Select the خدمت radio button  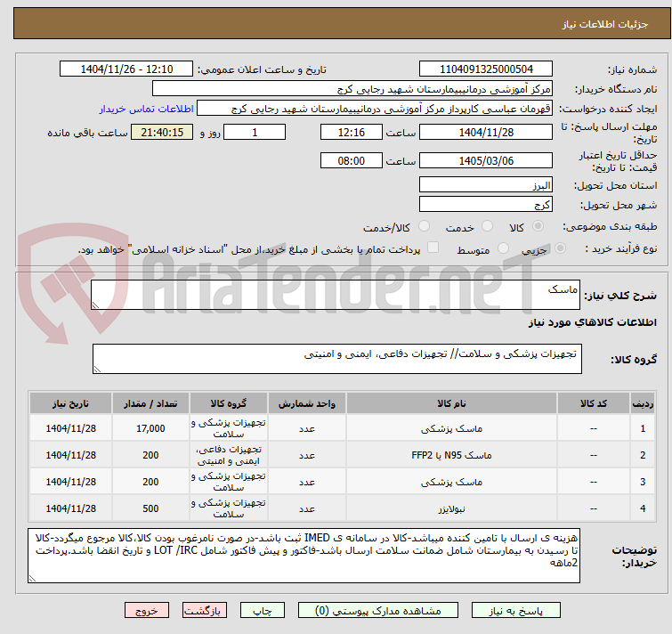487,226
